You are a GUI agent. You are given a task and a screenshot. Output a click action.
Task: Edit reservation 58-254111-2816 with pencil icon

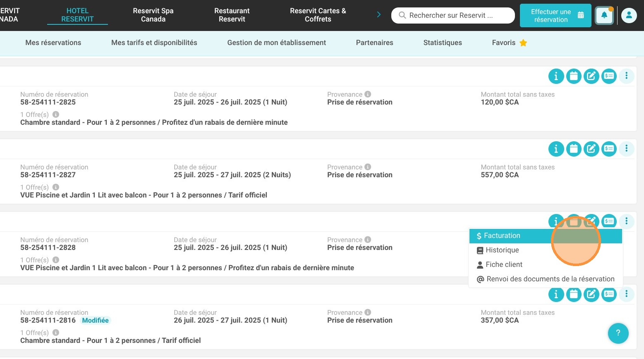(591, 294)
